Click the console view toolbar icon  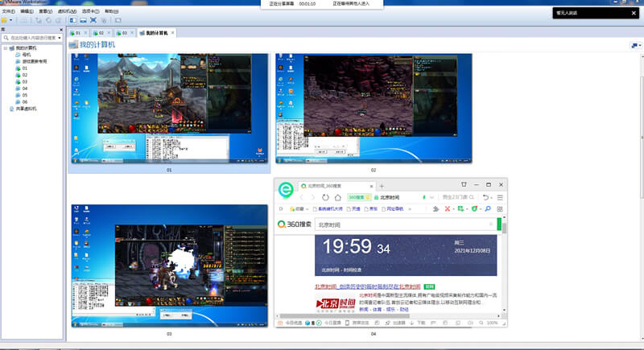pos(118,20)
